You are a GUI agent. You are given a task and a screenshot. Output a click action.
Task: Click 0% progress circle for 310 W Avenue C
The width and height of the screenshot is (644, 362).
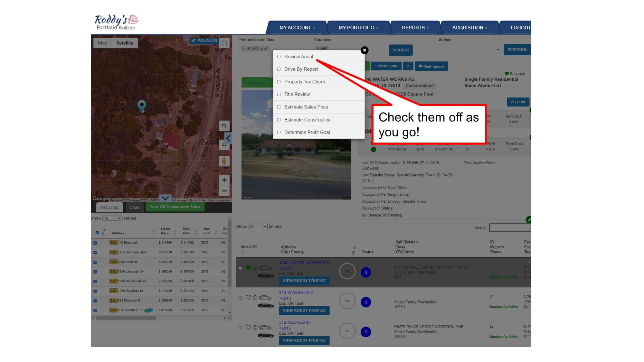[347, 301]
